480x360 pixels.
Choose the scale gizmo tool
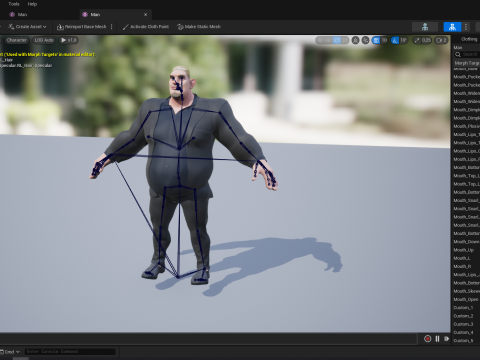click(345, 40)
